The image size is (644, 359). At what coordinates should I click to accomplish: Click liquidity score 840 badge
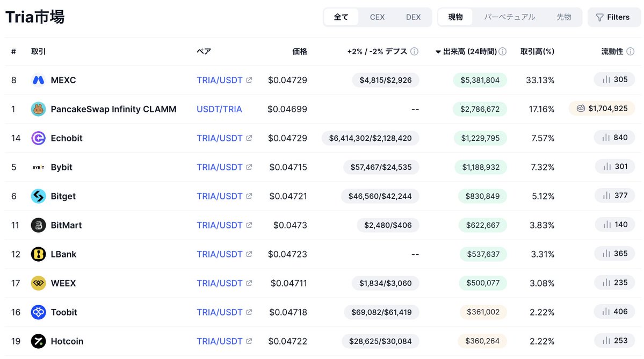(614, 138)
